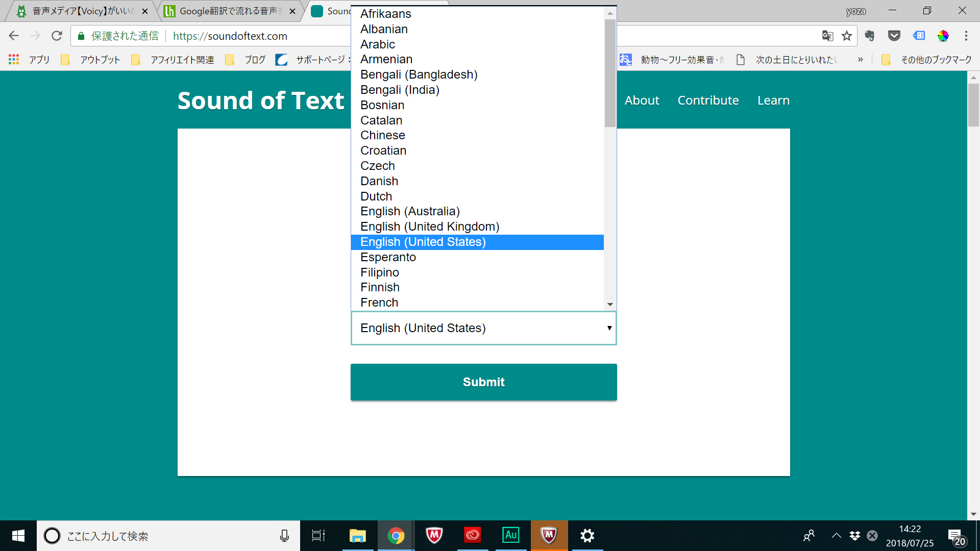The height and width of the screenshot is (551, 980).
Task: Open the ブログ bookmark folder
Action: pyautogui.click(x=246, y=60)
